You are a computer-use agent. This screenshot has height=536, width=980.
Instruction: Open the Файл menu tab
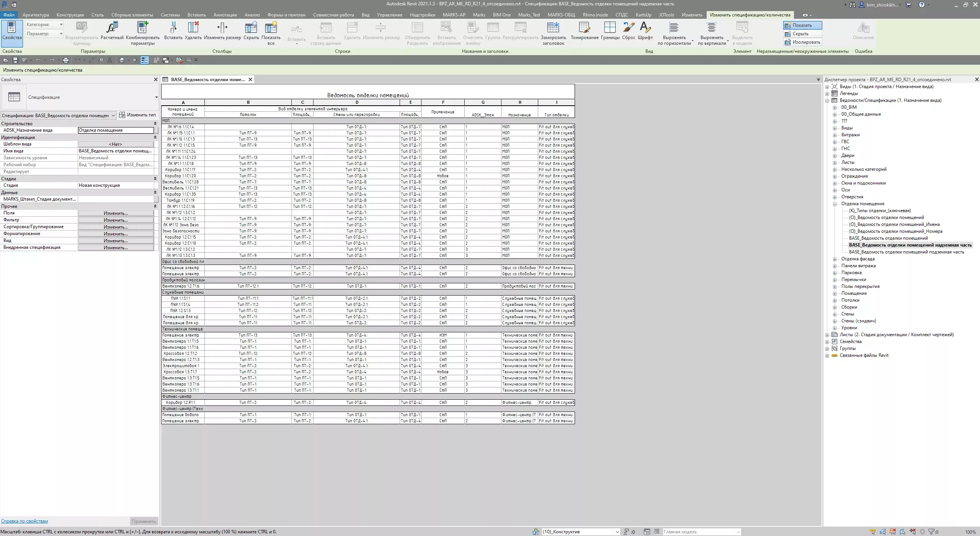[x=8, y=15]
